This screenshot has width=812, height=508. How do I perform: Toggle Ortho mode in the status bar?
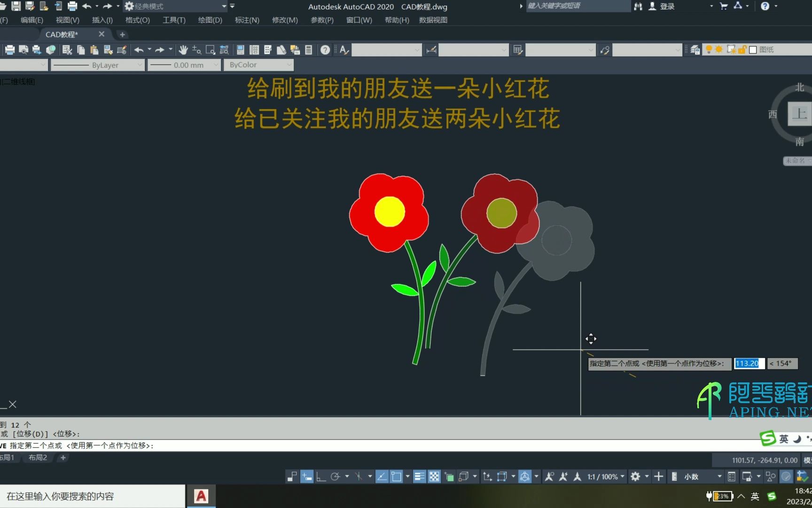(x=321, y=476)
